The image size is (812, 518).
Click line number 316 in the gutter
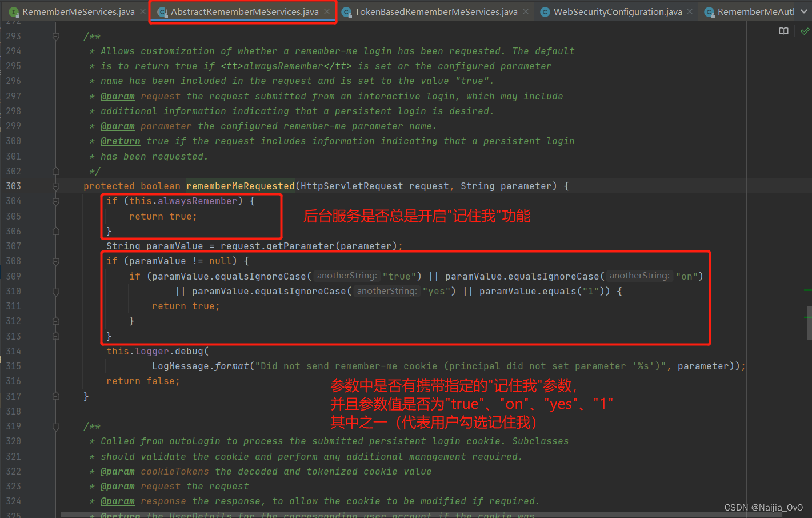pos(14,381)
